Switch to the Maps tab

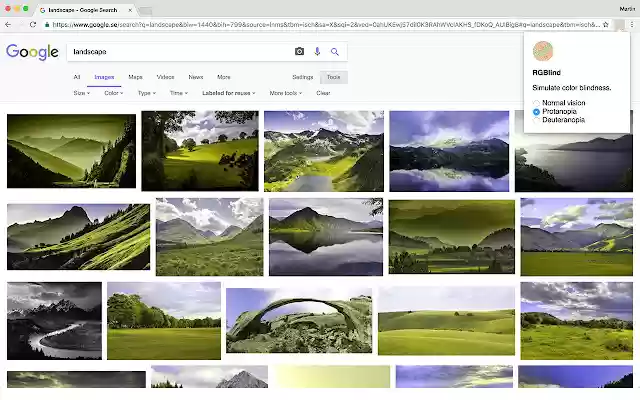click(x=136, y=77)
